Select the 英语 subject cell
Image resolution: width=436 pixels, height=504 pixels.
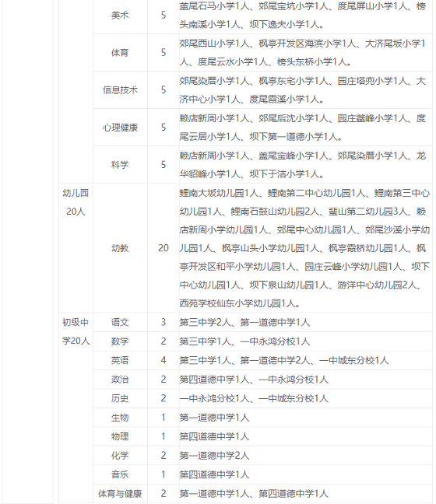point(120,360)
